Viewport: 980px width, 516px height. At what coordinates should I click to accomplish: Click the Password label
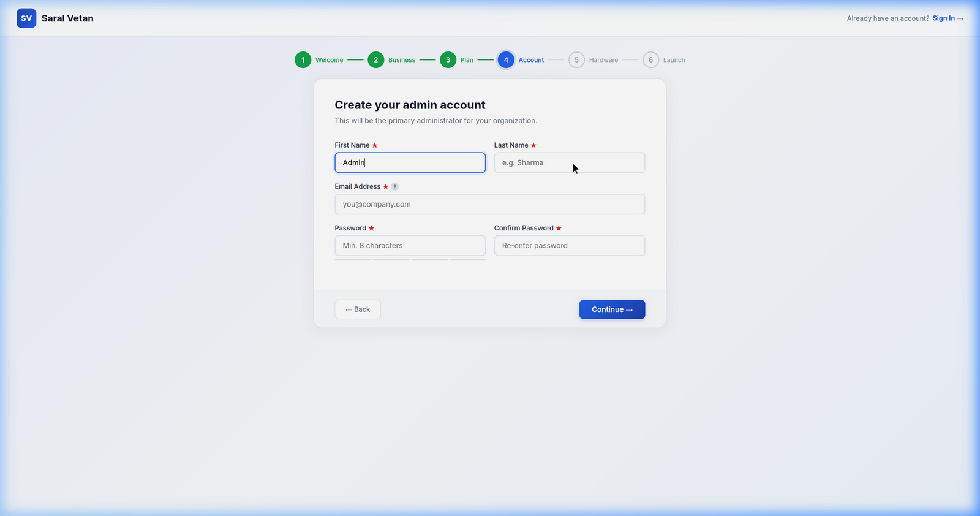pyautogui.click(x=350, y=228)
